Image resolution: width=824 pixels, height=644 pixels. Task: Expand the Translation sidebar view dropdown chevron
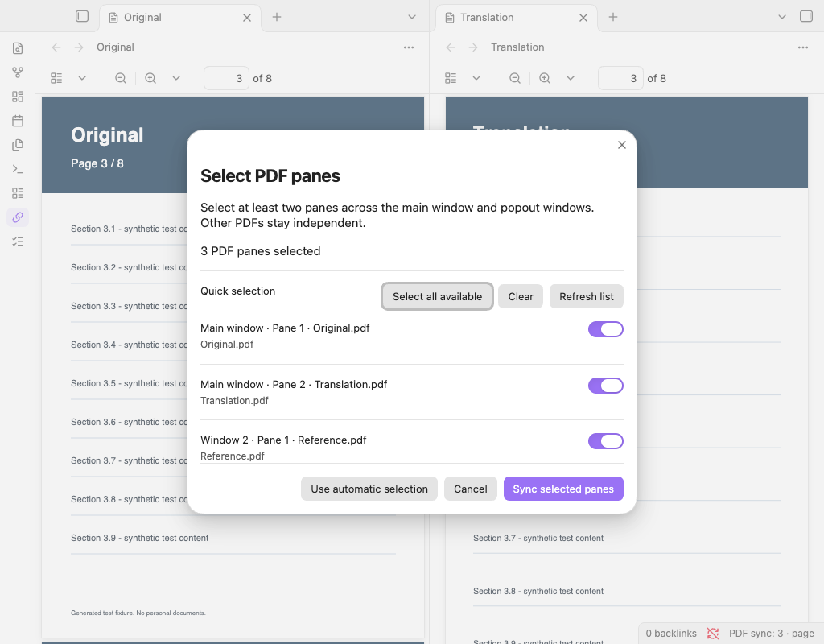coord(476,78)
